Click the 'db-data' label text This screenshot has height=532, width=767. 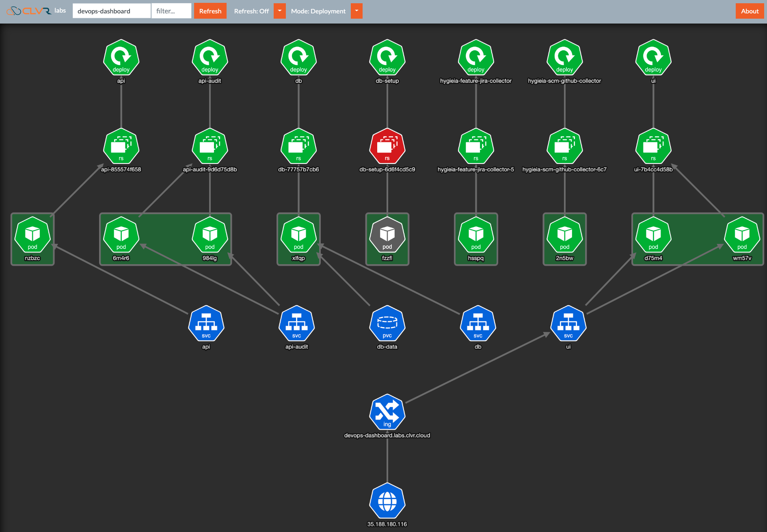point(387,347)
